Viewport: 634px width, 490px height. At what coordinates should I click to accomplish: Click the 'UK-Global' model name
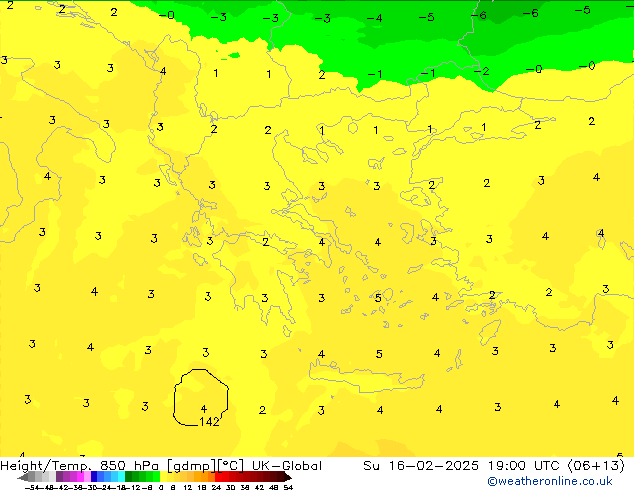coord(287,466)
